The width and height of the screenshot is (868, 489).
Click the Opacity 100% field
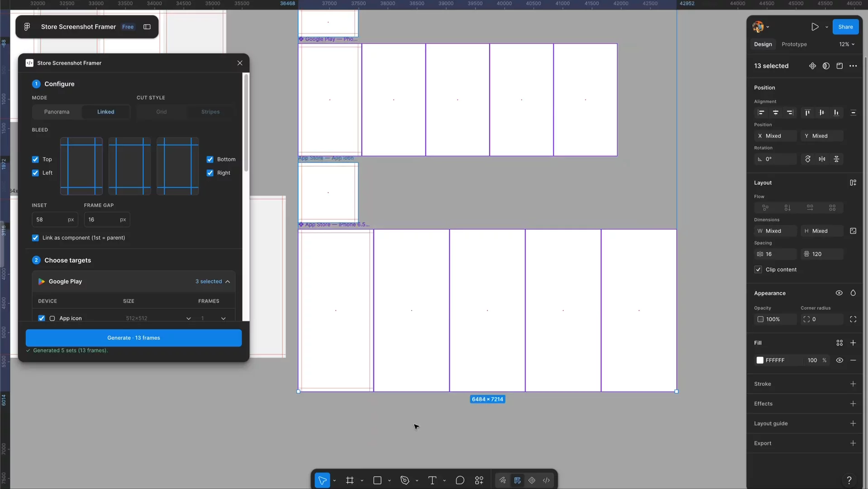coord(775,319)
